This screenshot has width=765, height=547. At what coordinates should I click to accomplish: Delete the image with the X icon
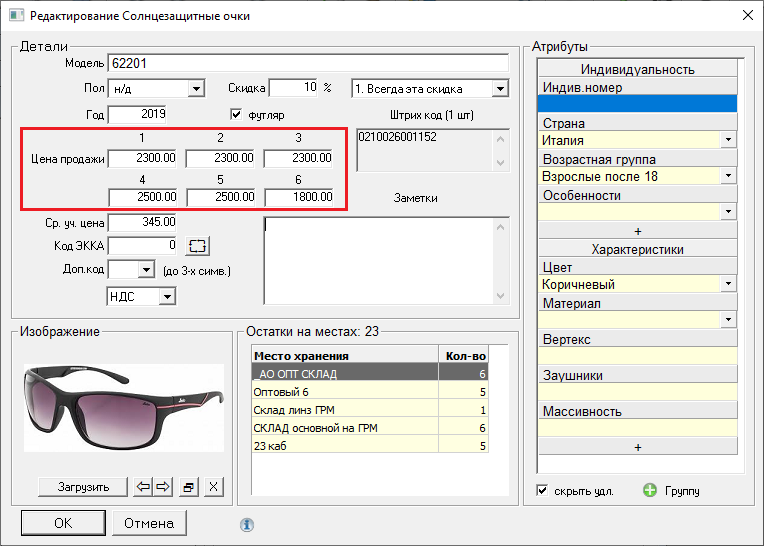pyautogui.click(x=213, y=487)
